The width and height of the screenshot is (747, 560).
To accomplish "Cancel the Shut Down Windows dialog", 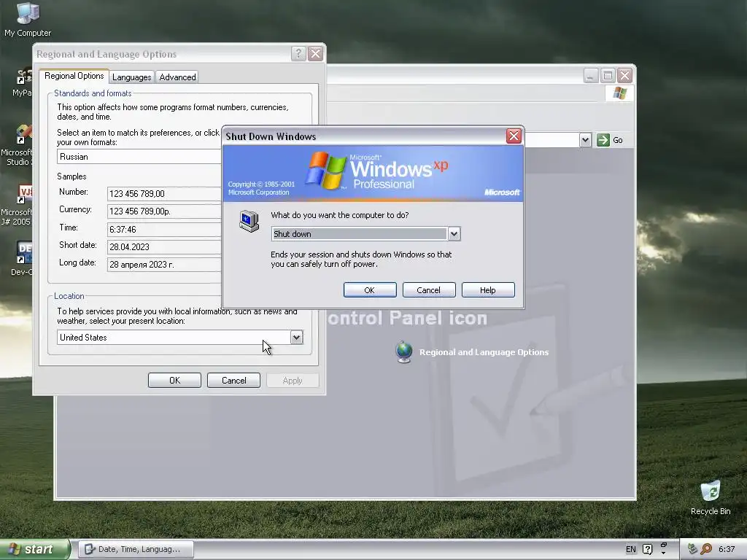I will click(x=429, y=290).
